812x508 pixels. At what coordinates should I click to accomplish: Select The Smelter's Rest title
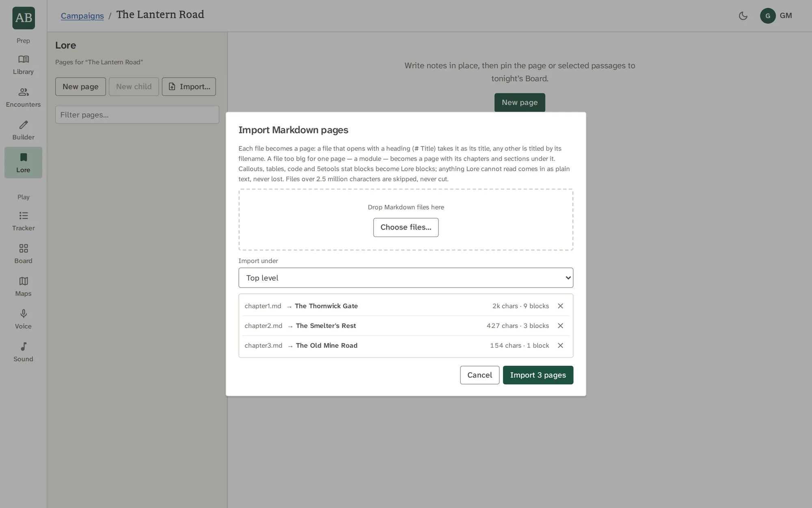click(326, 326)
